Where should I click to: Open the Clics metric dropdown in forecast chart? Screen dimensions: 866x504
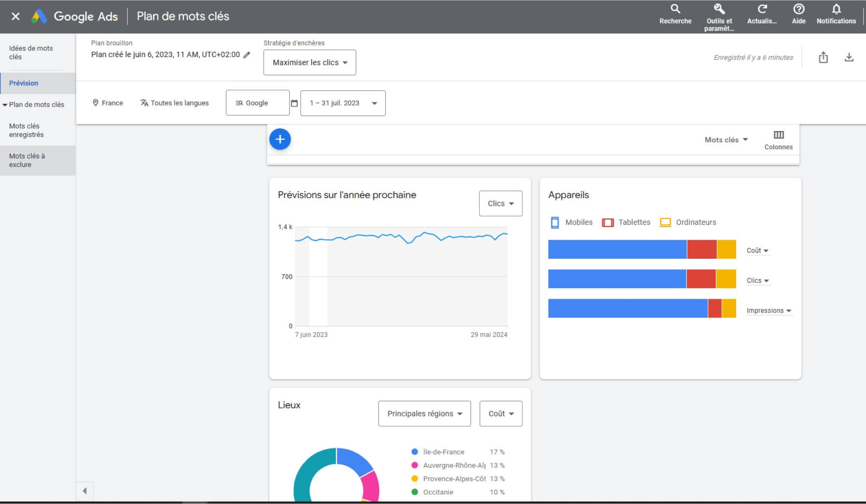[501, 203]
